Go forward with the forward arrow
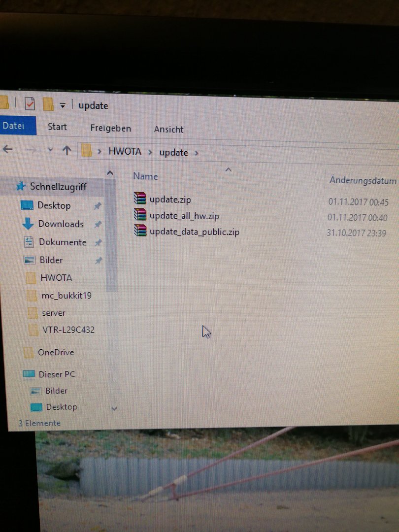 point(32,150)
